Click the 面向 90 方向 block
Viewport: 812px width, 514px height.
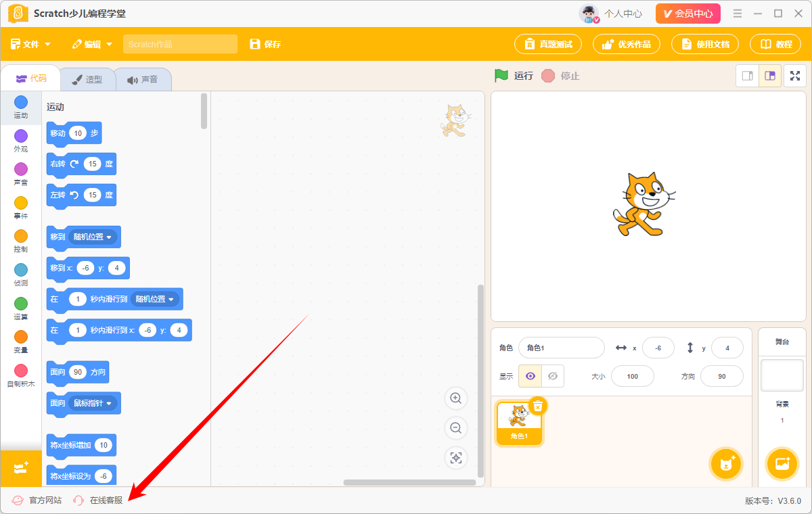pyautogui.click(x=77, y=372)
